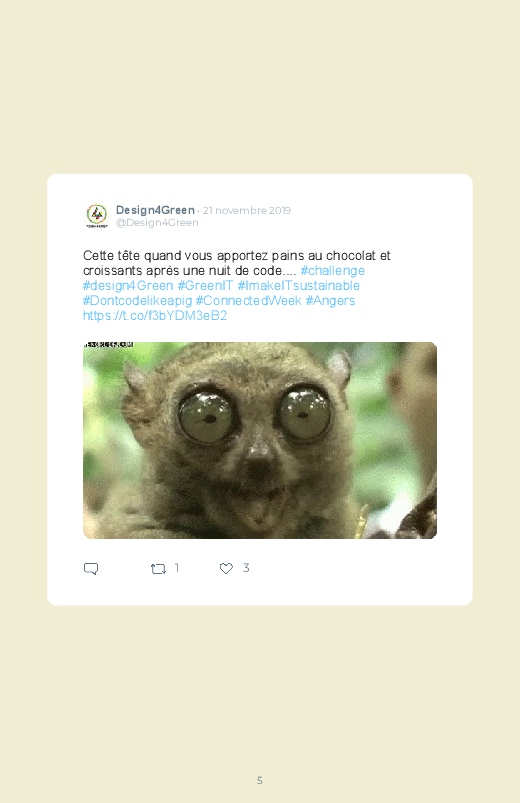Image resolution: width=520 pixels, height=803 pixels.
Task: Click the retweet count of 1
Action: click(x=176, y=567)
